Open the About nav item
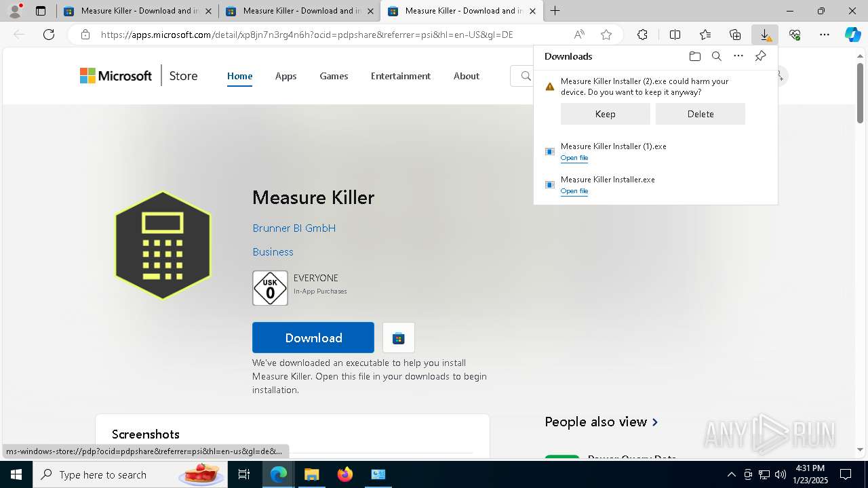Image resolution: width=868 pixels, height=488 pixels. point(467,76)
